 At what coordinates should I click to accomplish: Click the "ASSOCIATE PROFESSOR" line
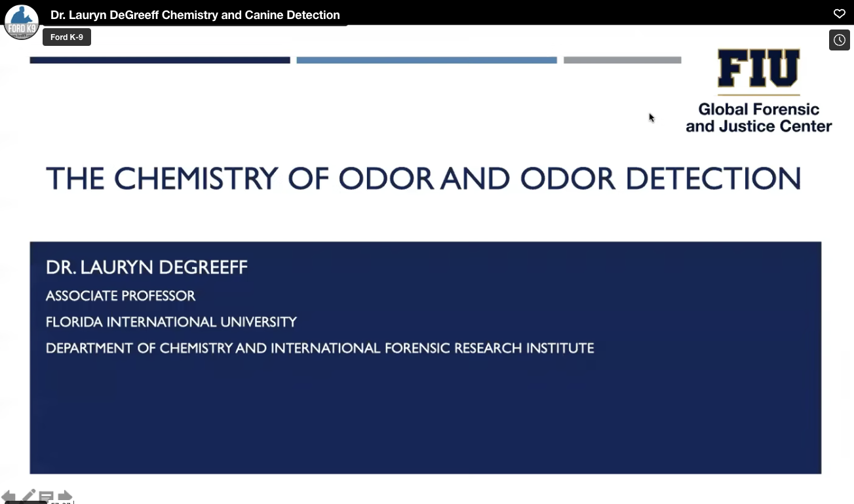[x=121, y=296]
